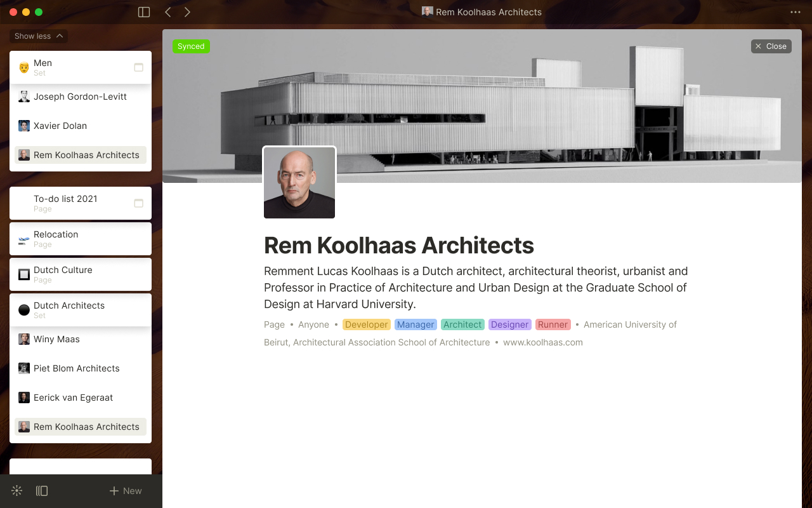
Task: Go back with the left arrow
Action: pos(167,12)
